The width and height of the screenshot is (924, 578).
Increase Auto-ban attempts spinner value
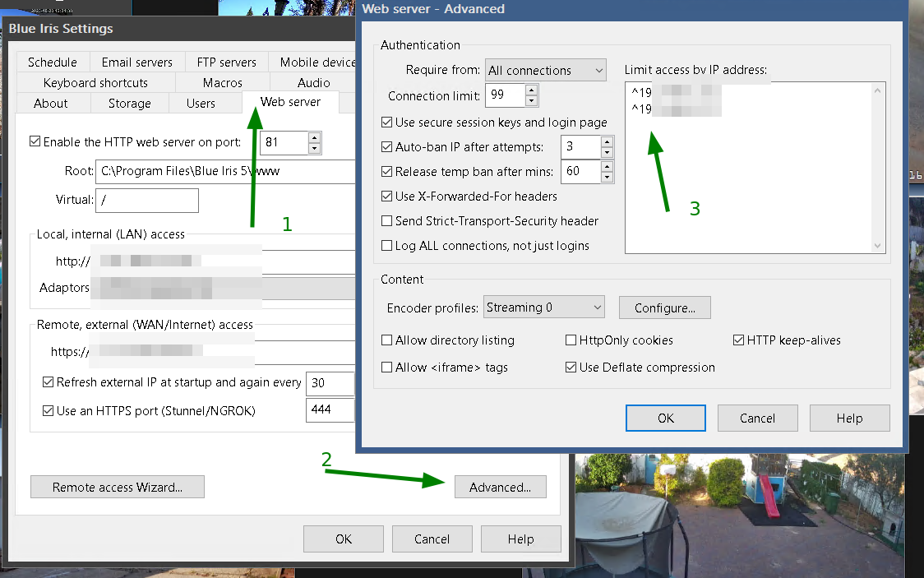[x=607, y=141]
